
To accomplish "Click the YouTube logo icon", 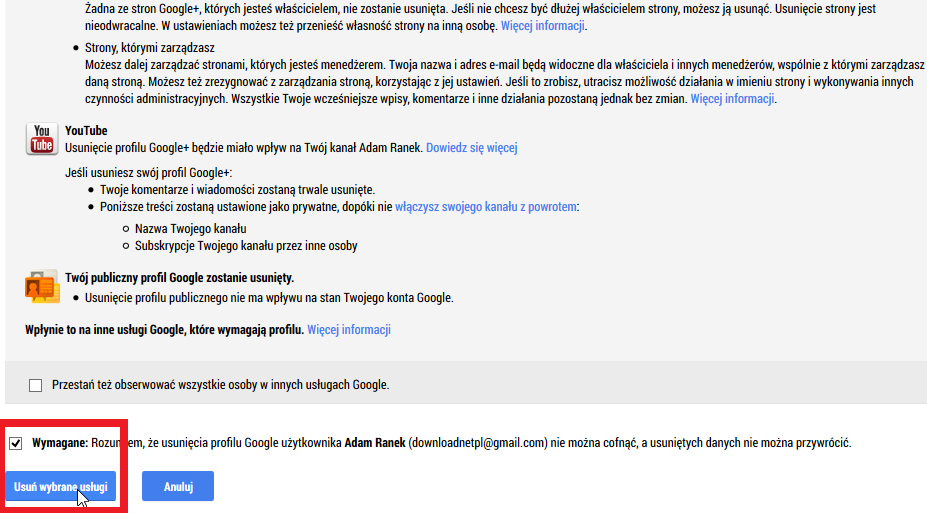I will point(42,139).
